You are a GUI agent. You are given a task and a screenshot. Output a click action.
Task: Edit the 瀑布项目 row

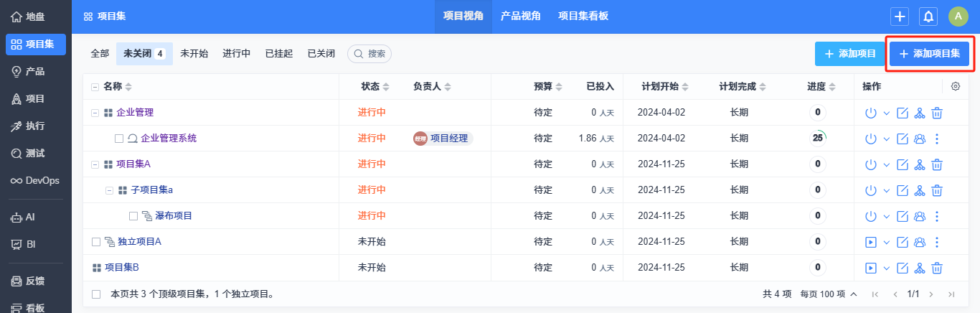pyautogui.click(x=903, y=216)
